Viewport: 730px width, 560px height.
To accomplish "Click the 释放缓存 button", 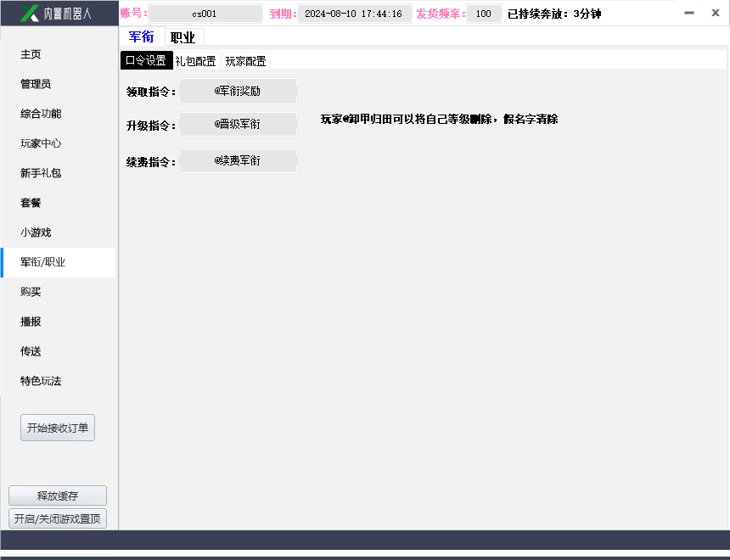I will tap(58, 496).
